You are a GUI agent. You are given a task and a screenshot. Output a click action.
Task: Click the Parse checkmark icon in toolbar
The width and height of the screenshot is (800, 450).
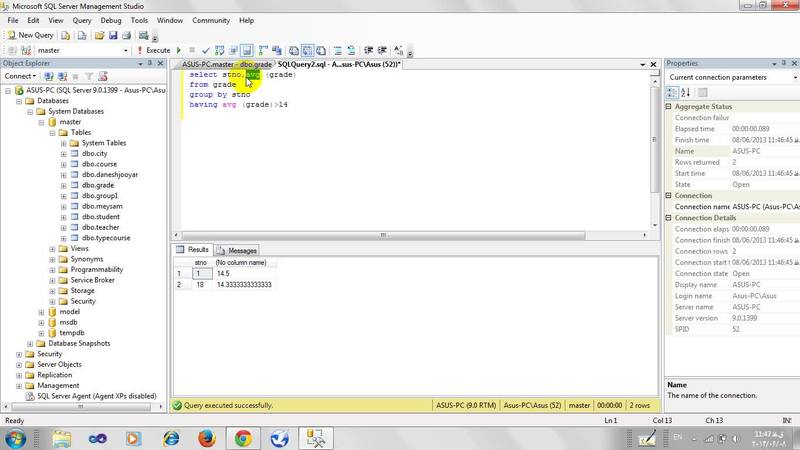pyautogui.click(x=205, y=50)
